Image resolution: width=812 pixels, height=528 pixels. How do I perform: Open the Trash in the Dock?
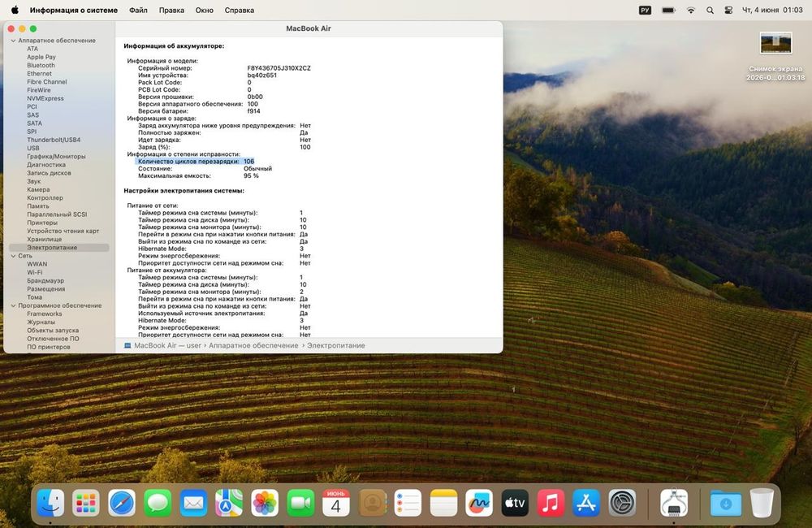762,503
